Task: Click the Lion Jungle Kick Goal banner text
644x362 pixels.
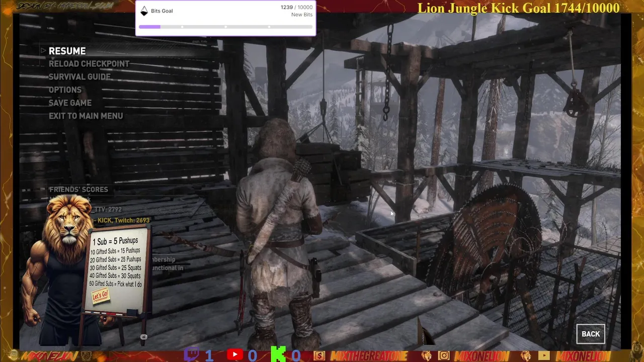Action: point(518,8)
